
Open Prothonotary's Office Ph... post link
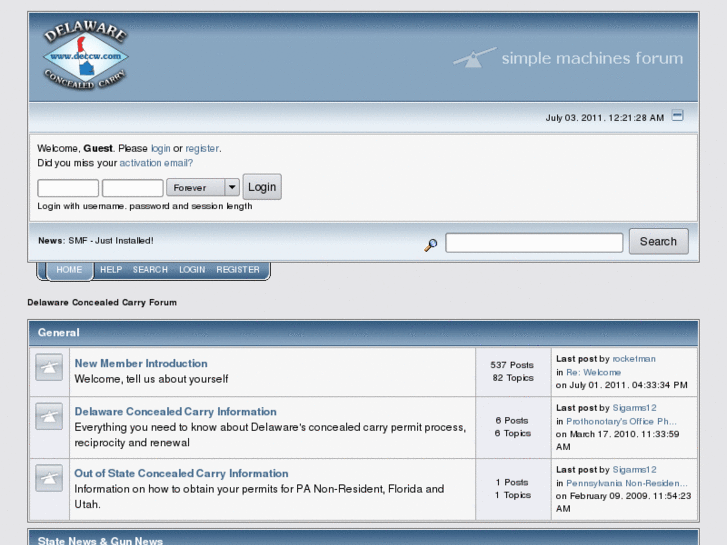pos(621,421)
